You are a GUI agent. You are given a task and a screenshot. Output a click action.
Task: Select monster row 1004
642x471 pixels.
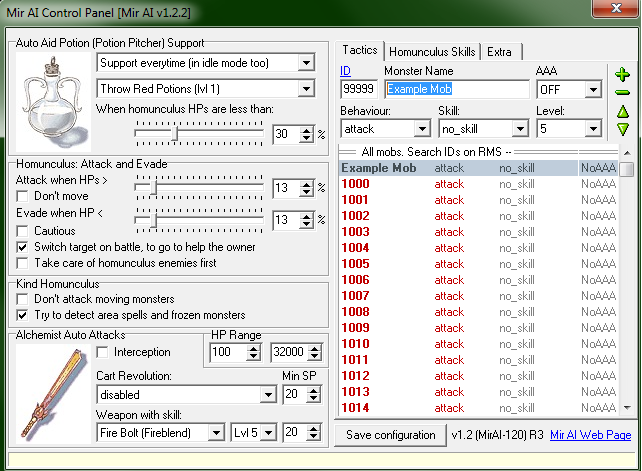(x=478, y=248)
